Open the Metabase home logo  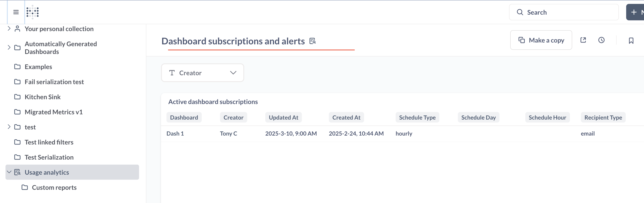coord(33,12)
